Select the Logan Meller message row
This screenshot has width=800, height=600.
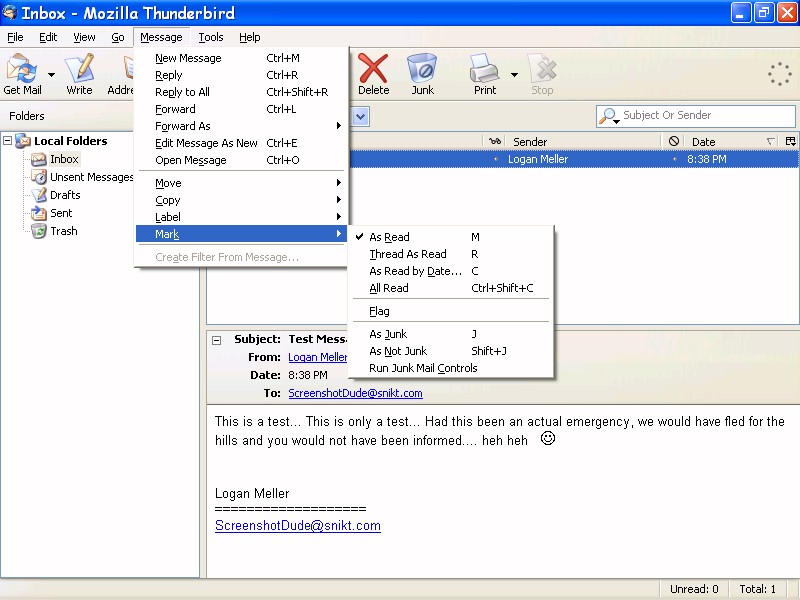573,159
